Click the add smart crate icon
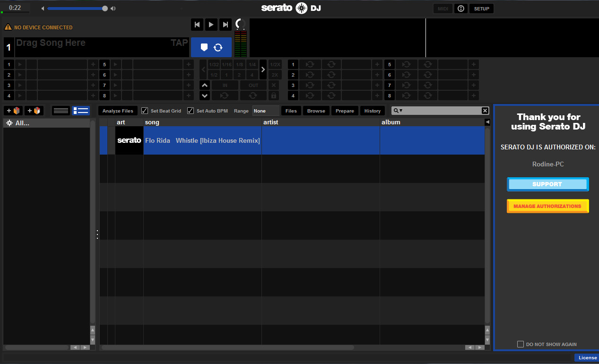This screenshot has width=599, height=364. click(x=34, y=111)
